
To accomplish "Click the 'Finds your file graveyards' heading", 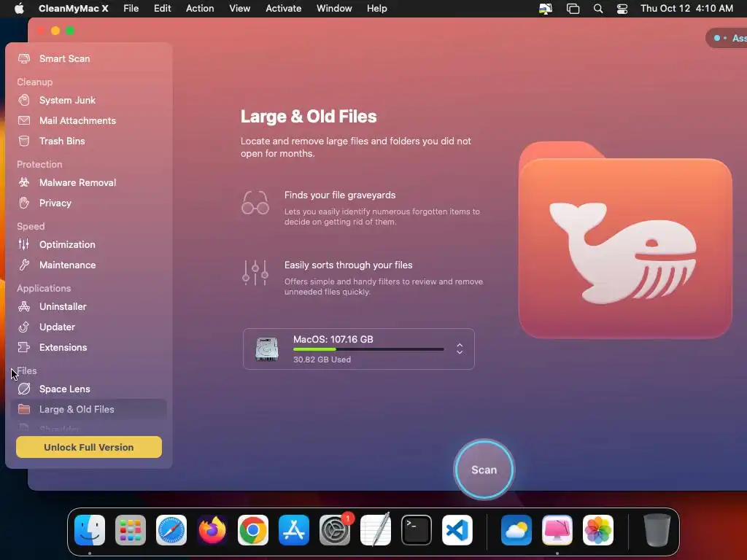I will [340, 195].
